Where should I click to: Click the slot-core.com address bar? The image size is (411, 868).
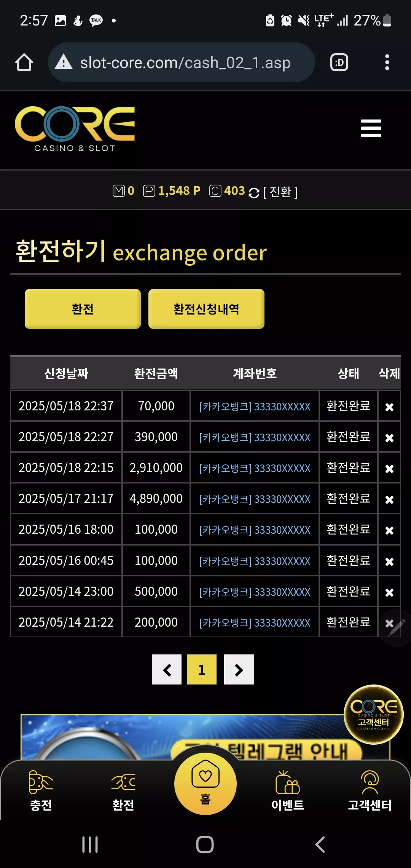(x=182, y=62)
